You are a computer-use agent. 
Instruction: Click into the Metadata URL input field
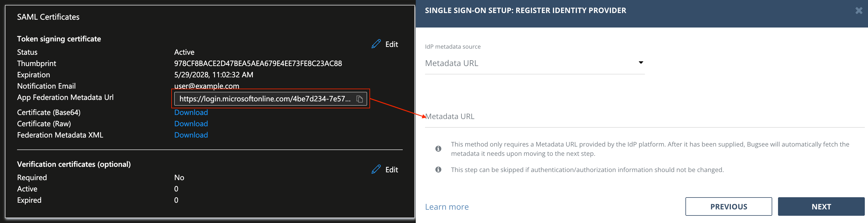[640, 117]
